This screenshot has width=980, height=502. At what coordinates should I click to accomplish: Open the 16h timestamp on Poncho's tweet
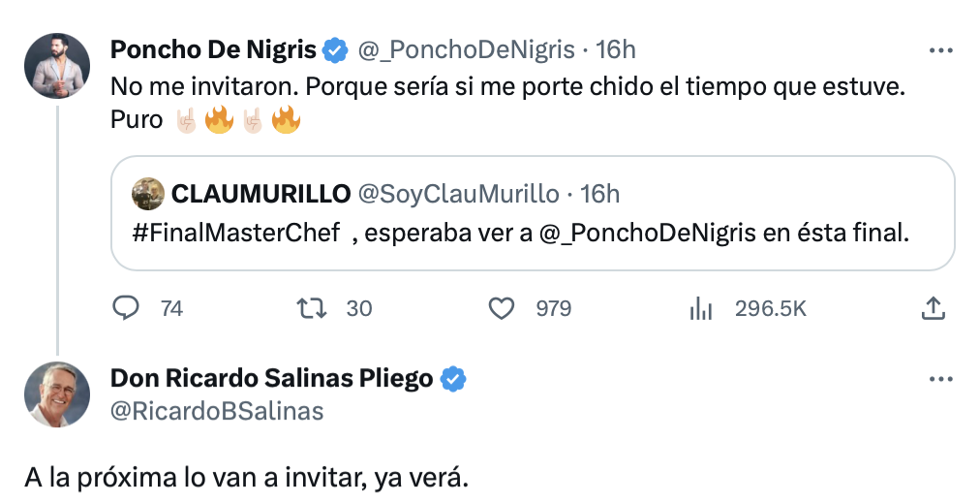point(616,49)
